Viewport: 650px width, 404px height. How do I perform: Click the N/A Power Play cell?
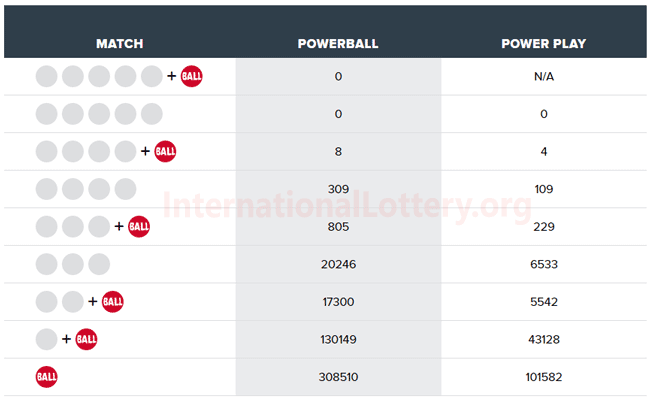click(x=544, y=76)
